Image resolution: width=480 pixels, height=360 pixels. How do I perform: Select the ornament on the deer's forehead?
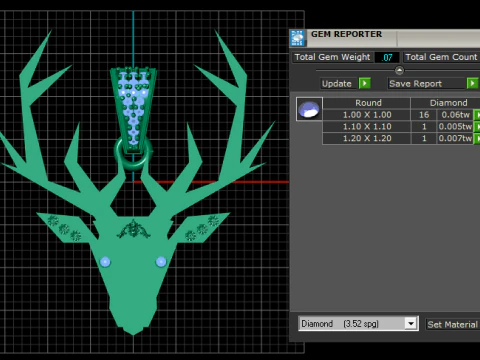click(x=133, y=229)
